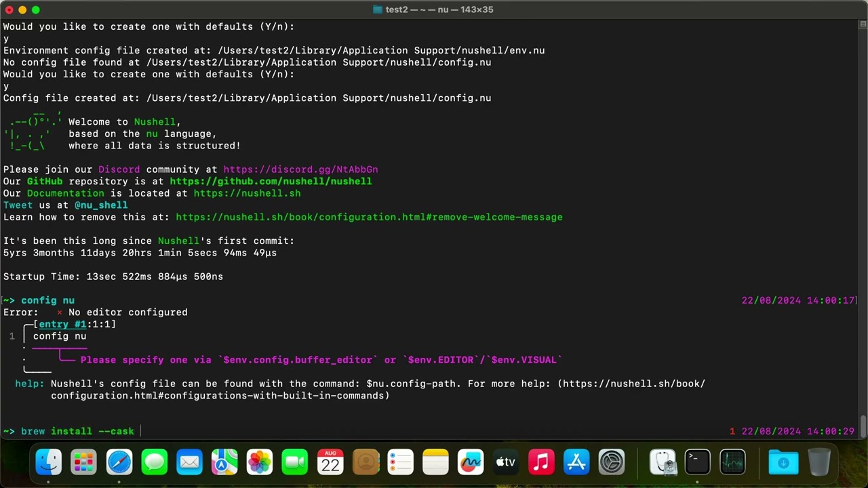Click the command prompt input line
Screen dimensions: 868x488
coord(434,431)
